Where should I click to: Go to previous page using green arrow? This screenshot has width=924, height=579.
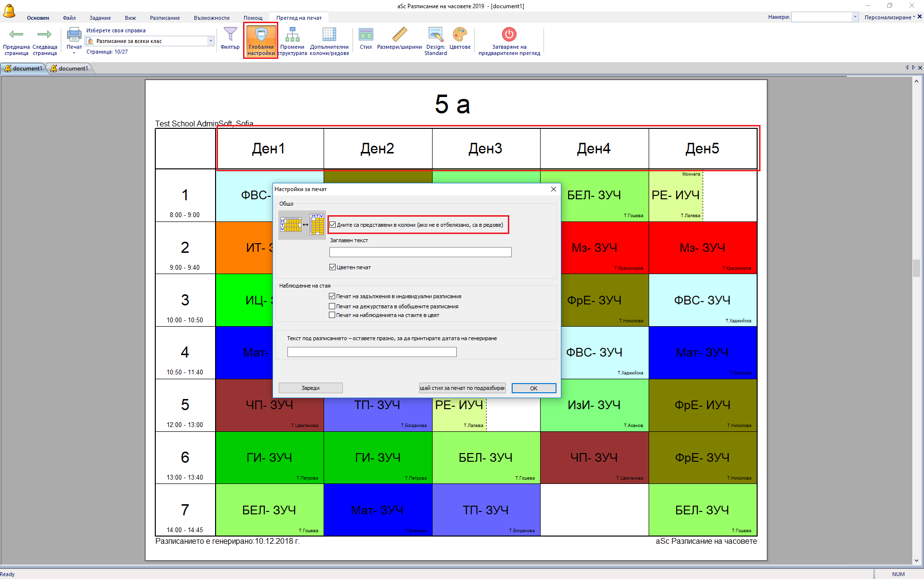point(16,35)
